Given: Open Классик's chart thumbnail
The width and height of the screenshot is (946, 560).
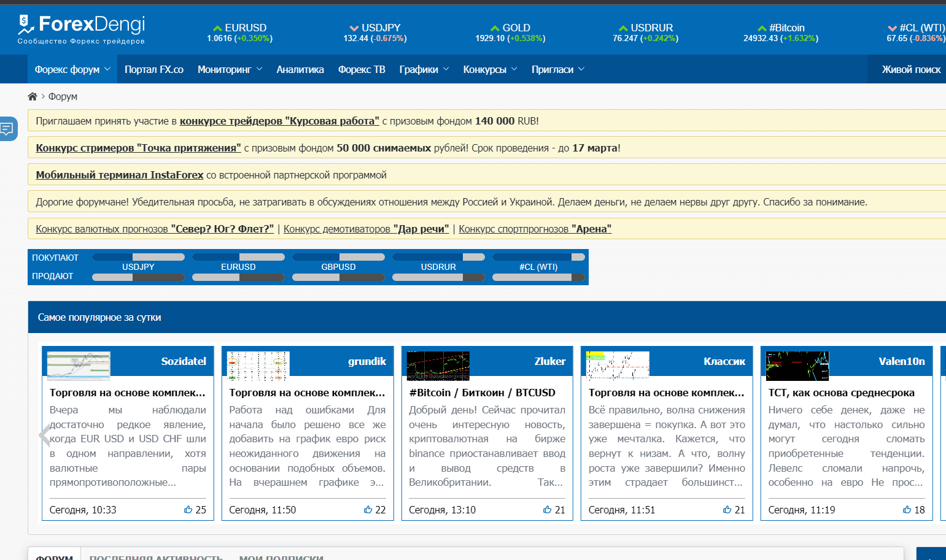Looking at the screenshot, I should 618,366.
